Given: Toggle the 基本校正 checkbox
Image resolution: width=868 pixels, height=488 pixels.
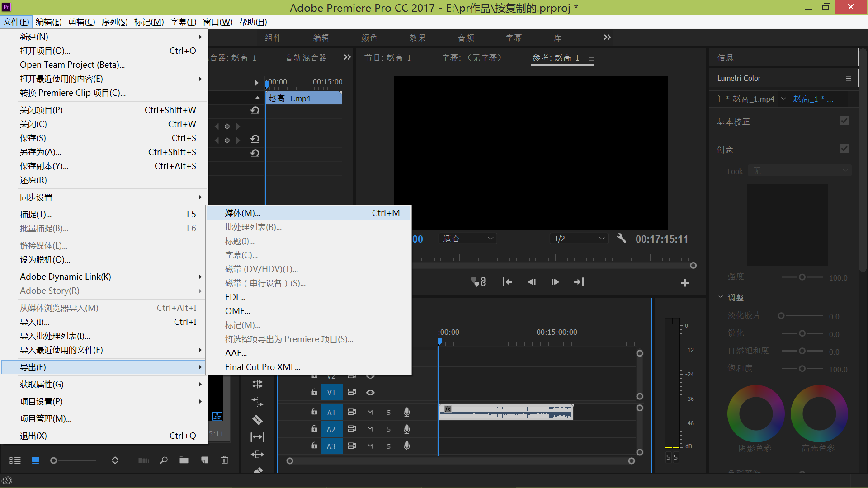Looking at the screenshot, I should click(x=844, y=121).
